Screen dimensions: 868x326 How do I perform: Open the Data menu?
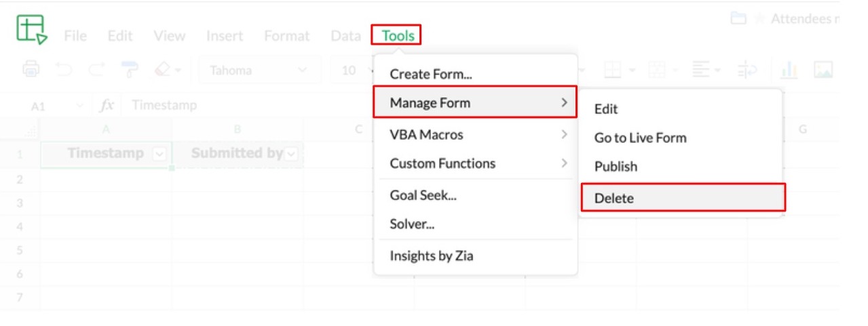pos(345,36)
